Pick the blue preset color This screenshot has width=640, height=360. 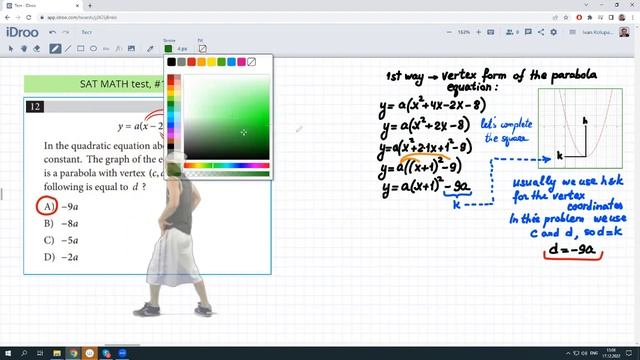231,62
